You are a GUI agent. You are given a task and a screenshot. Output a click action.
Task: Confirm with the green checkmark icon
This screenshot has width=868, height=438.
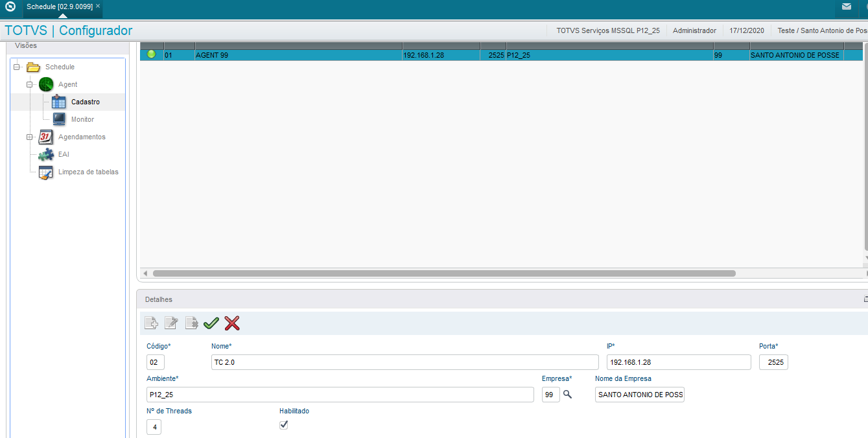tap(211, 323)
